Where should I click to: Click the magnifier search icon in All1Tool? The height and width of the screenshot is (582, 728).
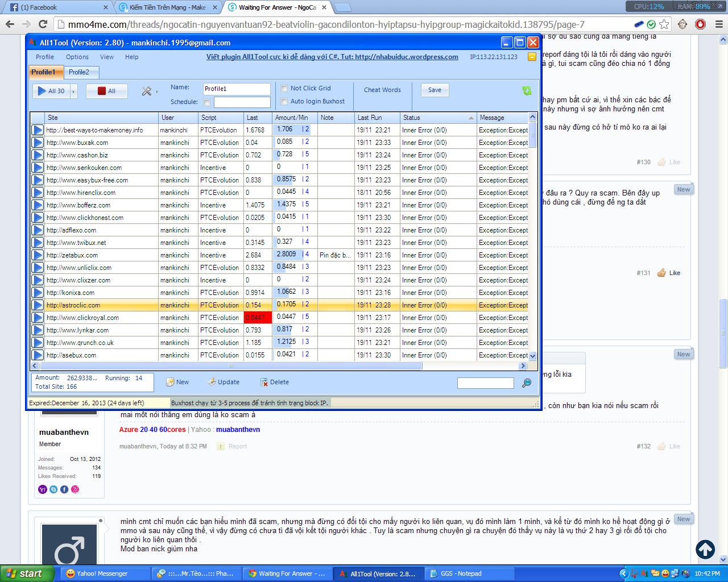click(527, 383)
